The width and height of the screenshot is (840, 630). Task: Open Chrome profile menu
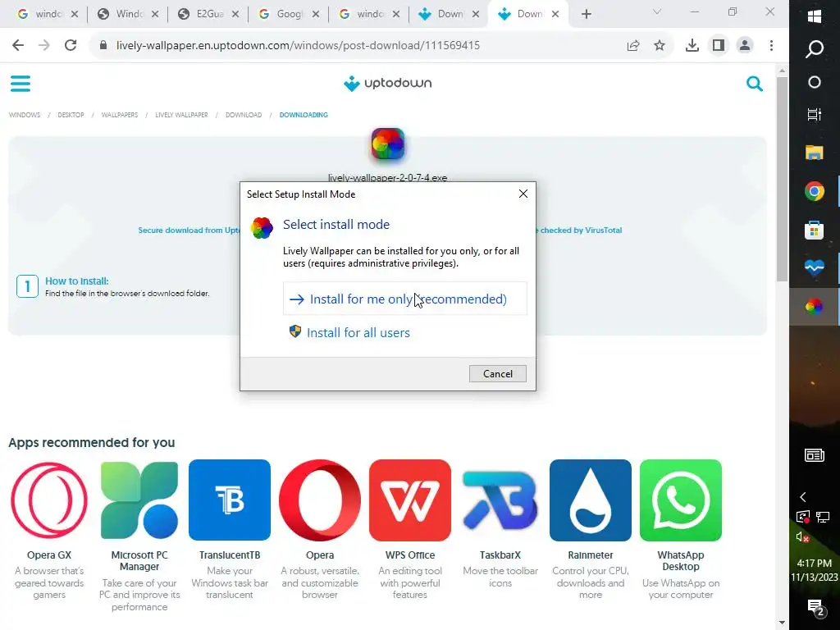(745, 46)
